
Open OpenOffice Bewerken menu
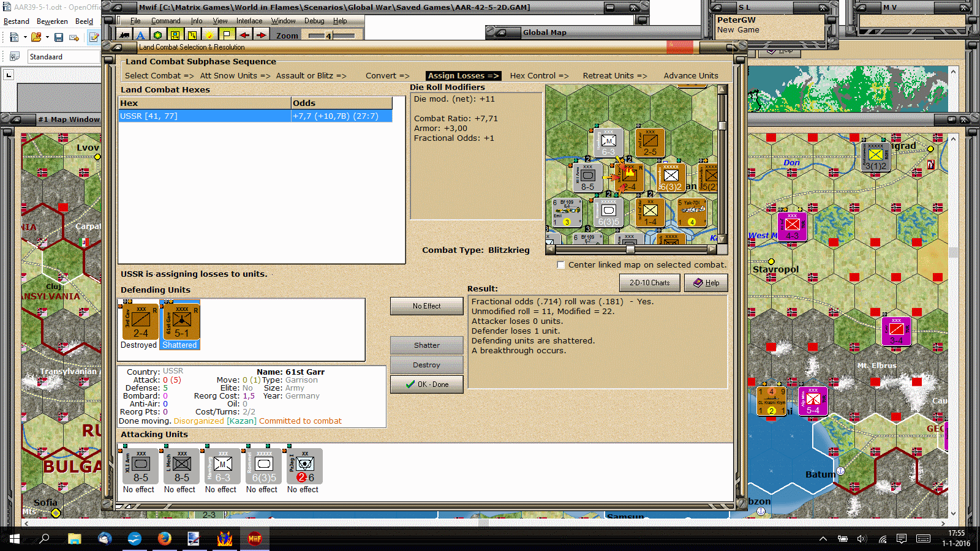point(52,21)
